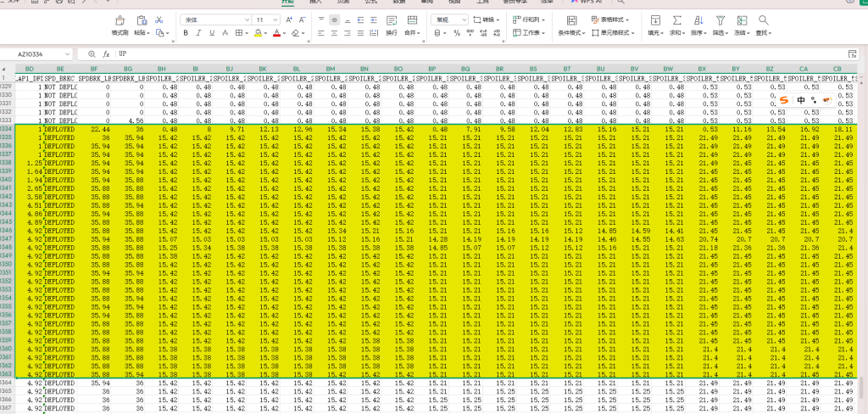
Task: Open the Convert (转换) menu
Action: coord(486,20)
